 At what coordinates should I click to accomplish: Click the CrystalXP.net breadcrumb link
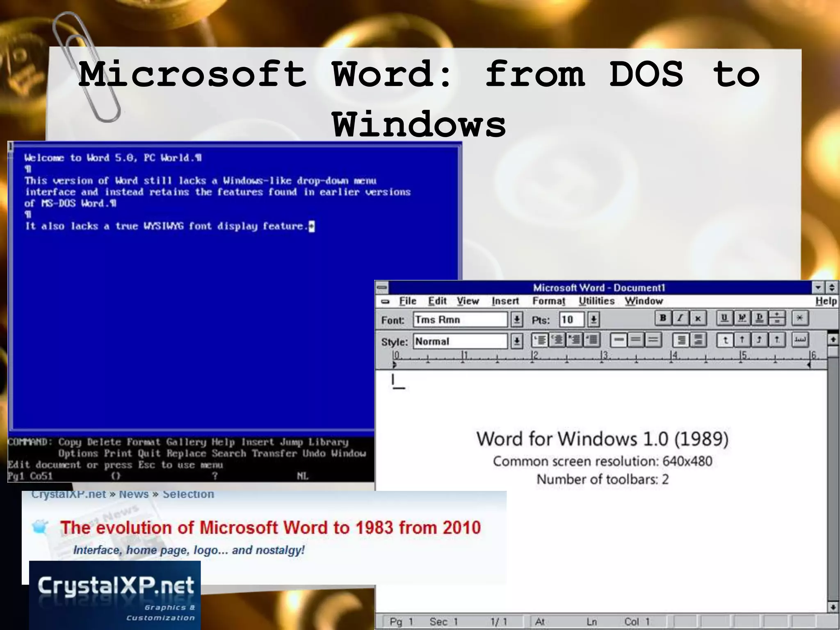69,494
